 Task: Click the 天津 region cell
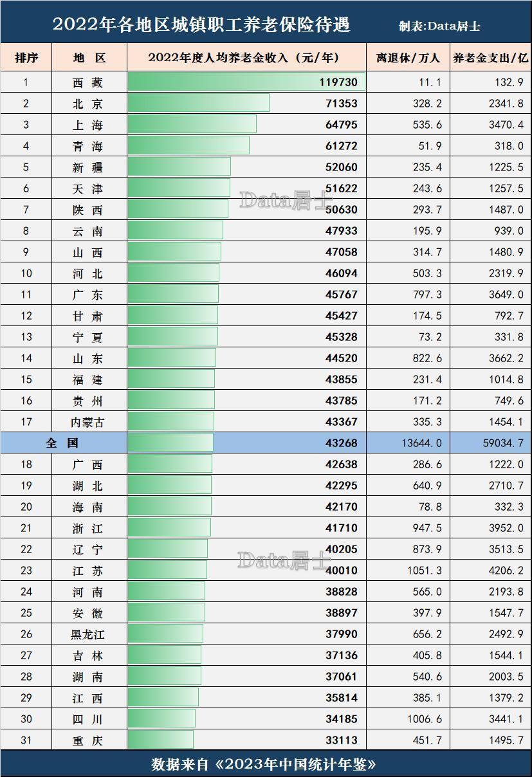coord(89,188)
